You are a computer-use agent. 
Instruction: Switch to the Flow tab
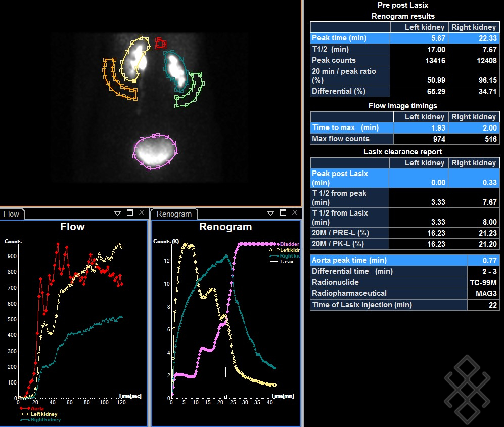[12, 214]
